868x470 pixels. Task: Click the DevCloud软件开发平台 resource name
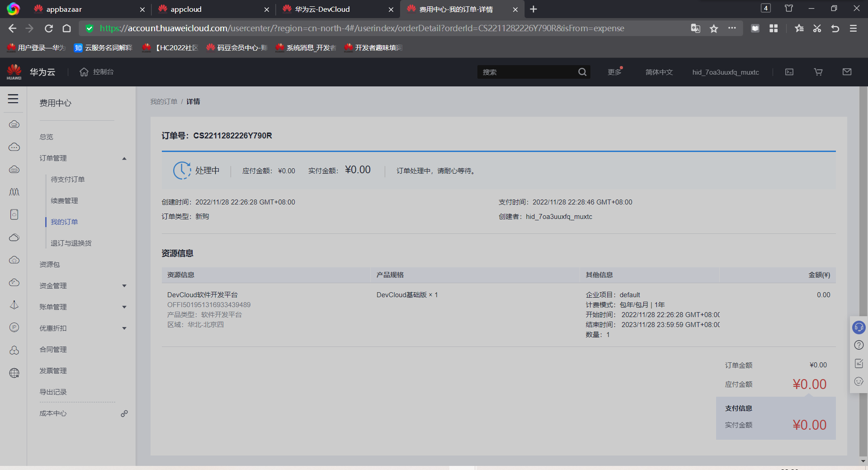[203, 295]
